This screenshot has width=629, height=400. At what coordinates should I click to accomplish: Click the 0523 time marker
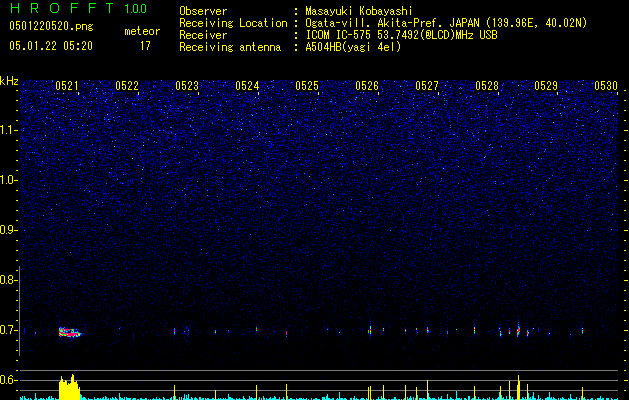[187, 86]
